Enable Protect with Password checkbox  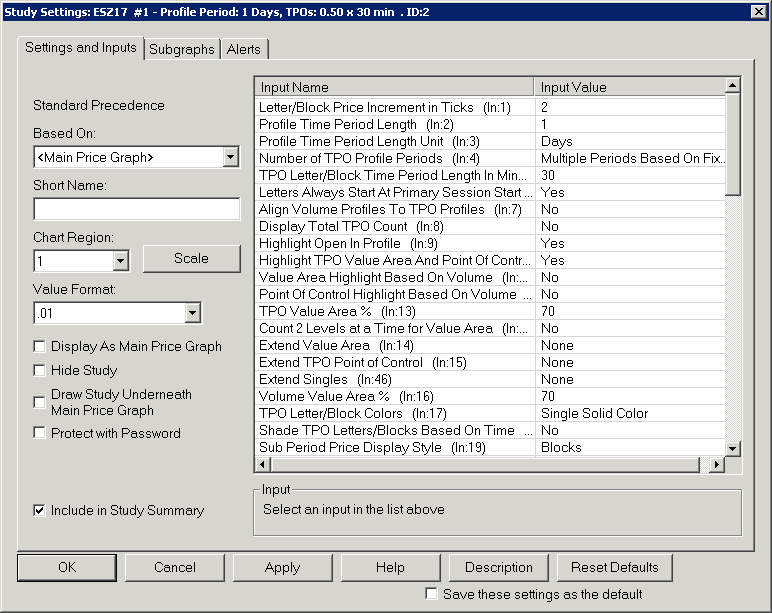pyautogui.click(x=39, y=433)
